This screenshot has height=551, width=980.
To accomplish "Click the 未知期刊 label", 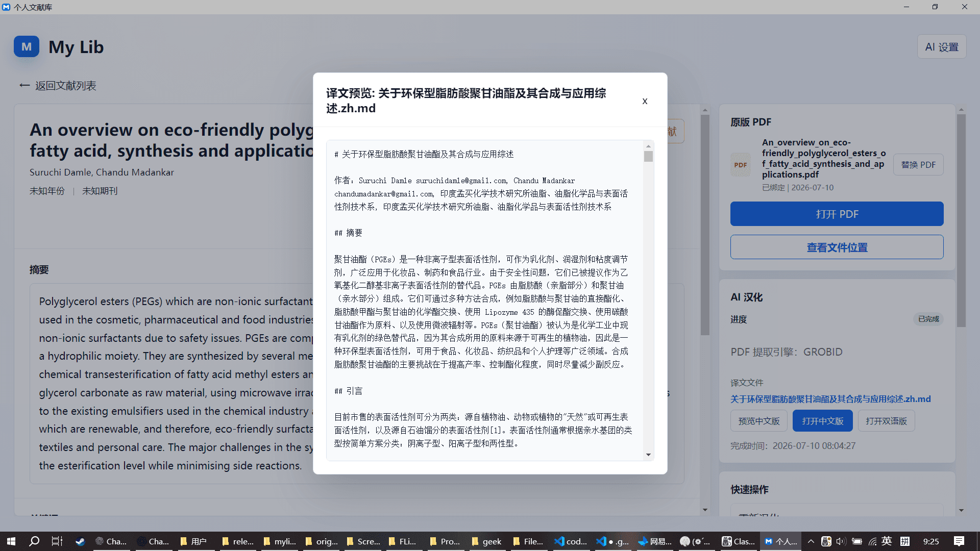I will pyautogui.click(x=100, y=191).
